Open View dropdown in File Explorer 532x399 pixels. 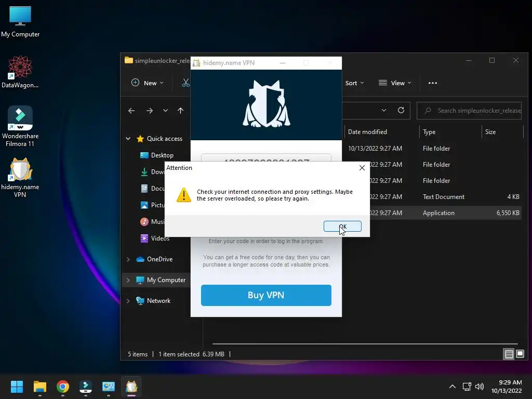tap(395, 83)
